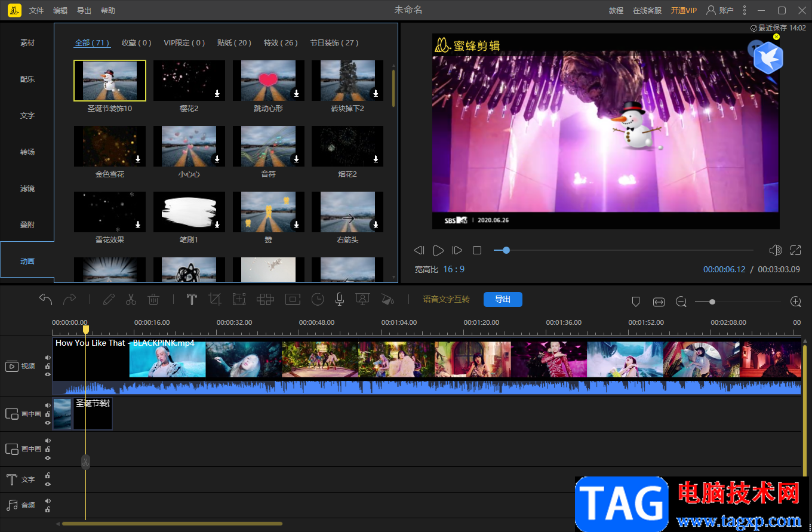This screenshot has height=532, width=812.
Task: Open 语音文字互转 speech-text conversion
Action: click(447, 299)
